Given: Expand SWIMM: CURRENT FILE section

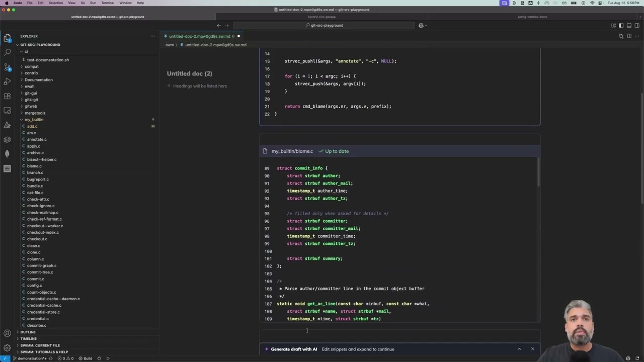Looking at the screenshot, I should [40, 345].
